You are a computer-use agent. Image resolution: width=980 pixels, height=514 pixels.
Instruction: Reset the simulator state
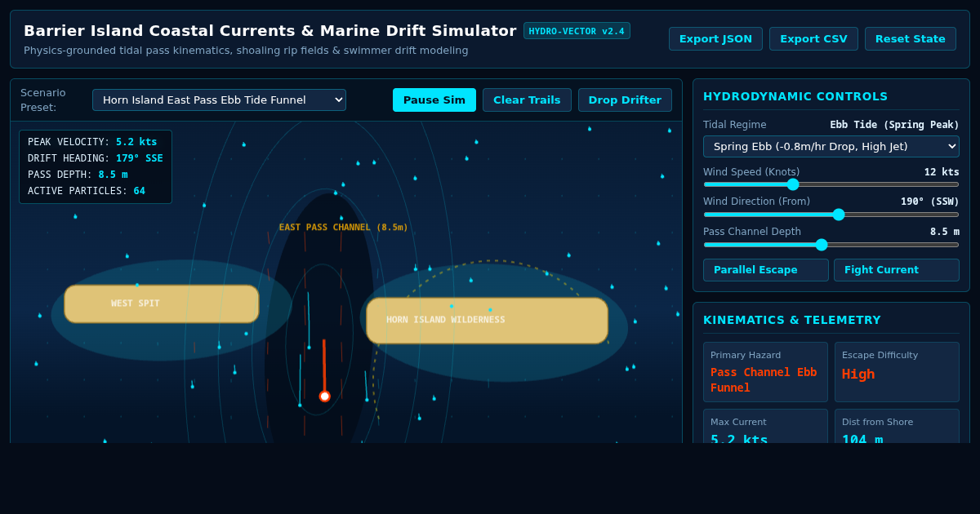(x=911, y=38)
